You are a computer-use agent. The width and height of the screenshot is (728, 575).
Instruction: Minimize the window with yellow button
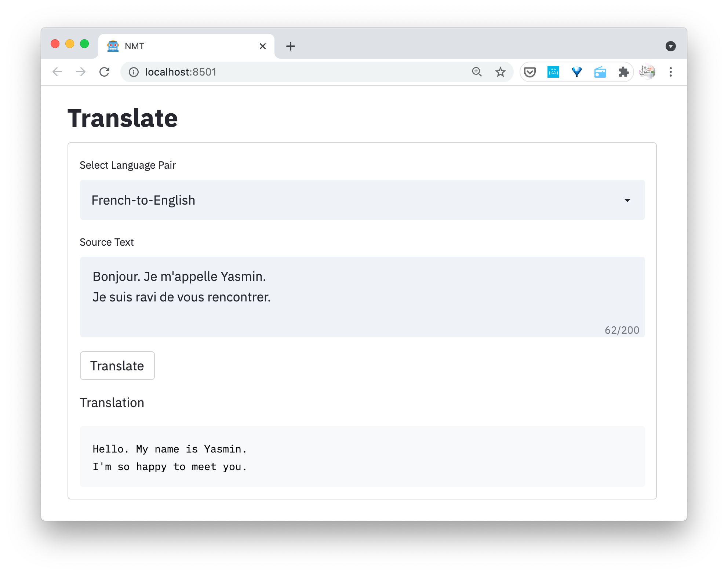pos(70,44)
